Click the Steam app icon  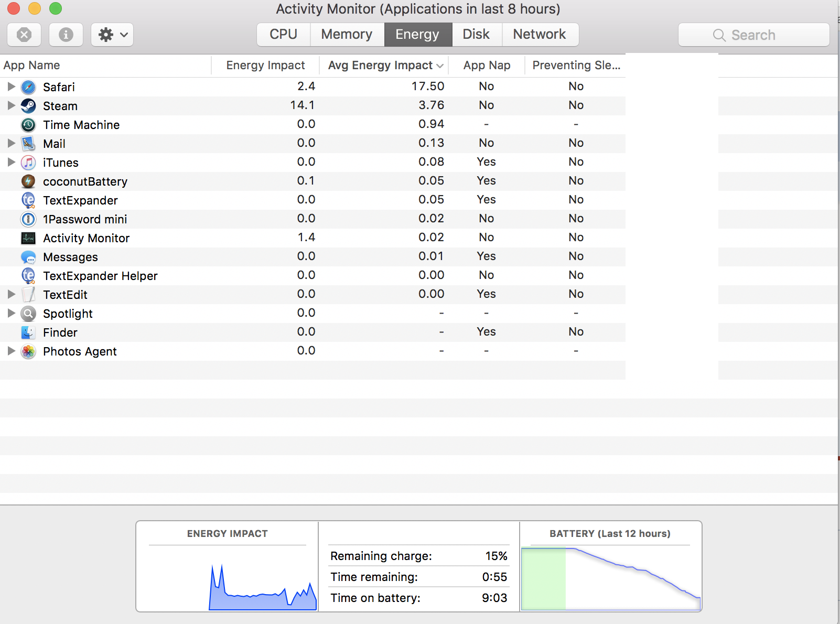(28, 106)
